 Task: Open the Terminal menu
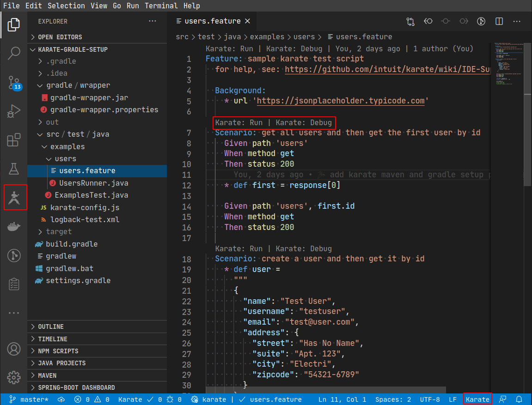pyautogui.click(x=161, y=6)
